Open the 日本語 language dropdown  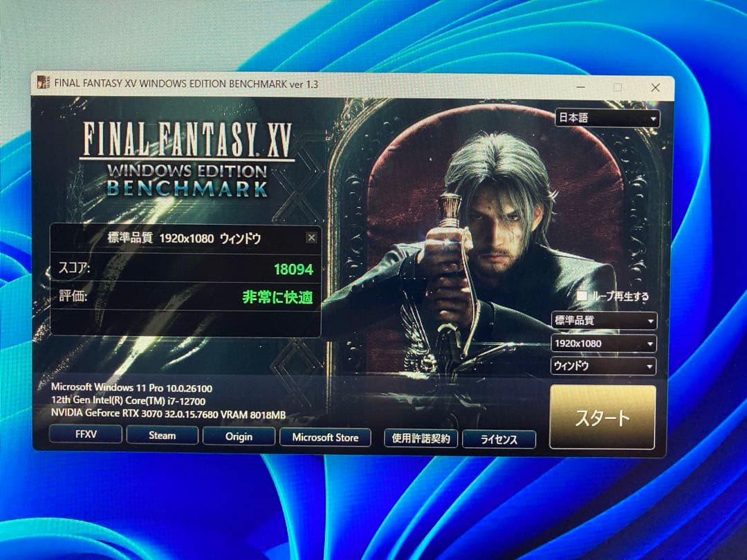tap(607, 118)
